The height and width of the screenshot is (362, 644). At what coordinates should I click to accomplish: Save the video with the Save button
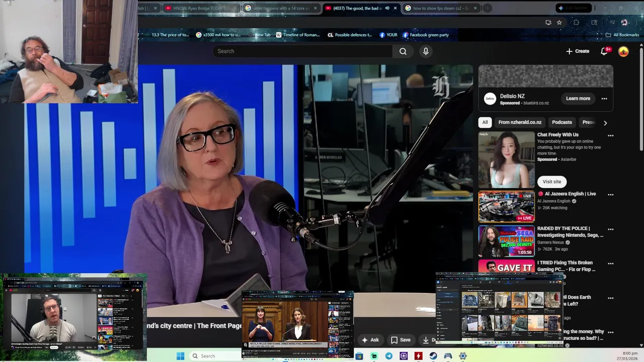coord(400,340)
